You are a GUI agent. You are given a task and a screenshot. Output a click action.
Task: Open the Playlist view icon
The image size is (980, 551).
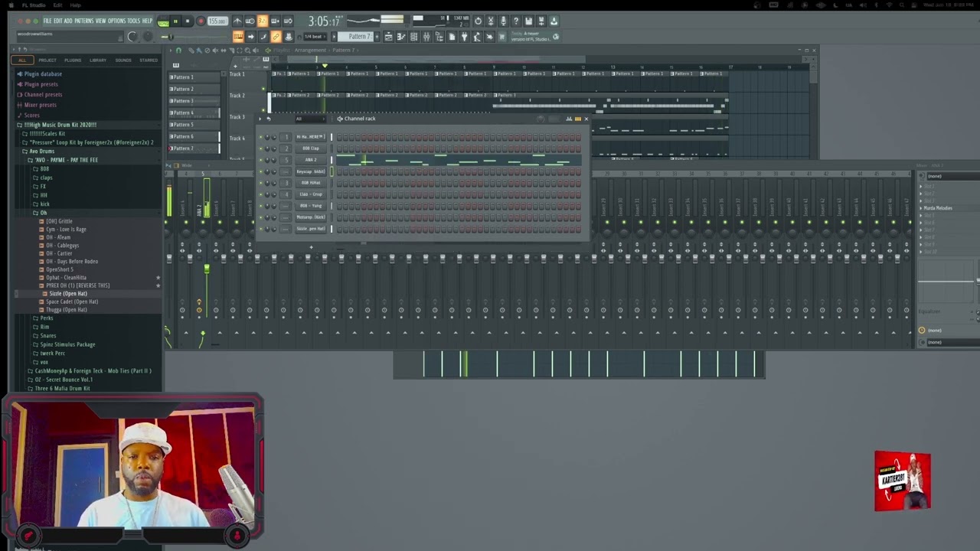point(388,36)
